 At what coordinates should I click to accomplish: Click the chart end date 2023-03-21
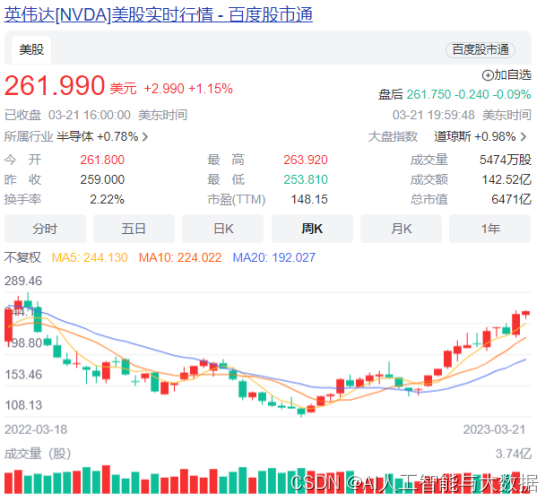pos(494,430)
